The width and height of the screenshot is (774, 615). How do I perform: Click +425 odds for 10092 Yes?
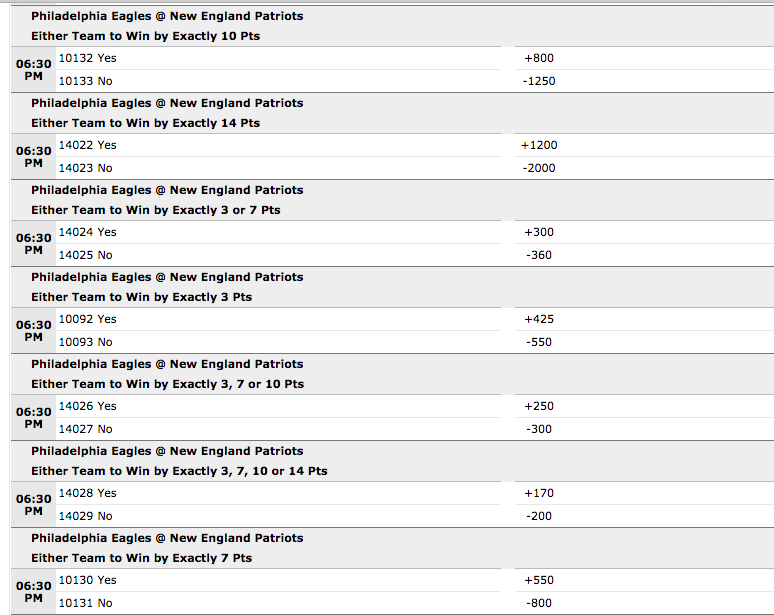(x=539, y=319)
